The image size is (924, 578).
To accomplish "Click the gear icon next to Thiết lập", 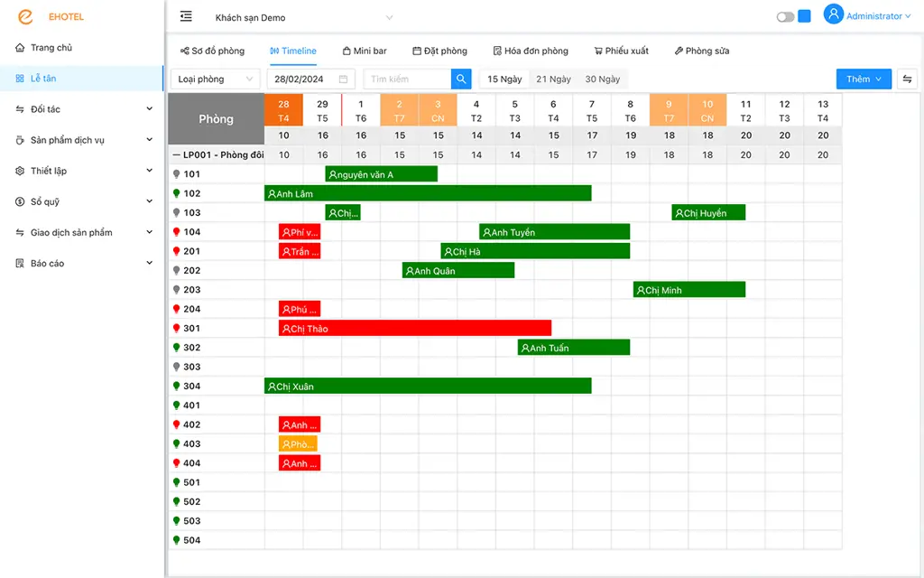I will point(20,171).
